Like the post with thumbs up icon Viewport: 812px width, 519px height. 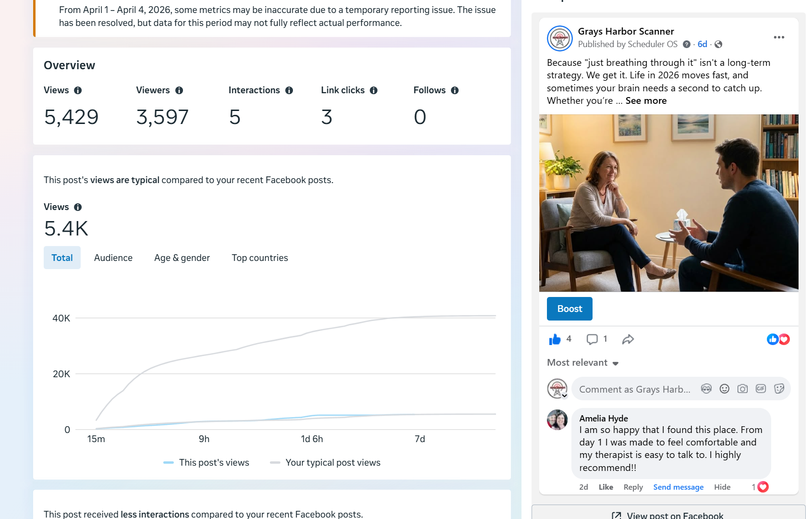click(555, 340)
